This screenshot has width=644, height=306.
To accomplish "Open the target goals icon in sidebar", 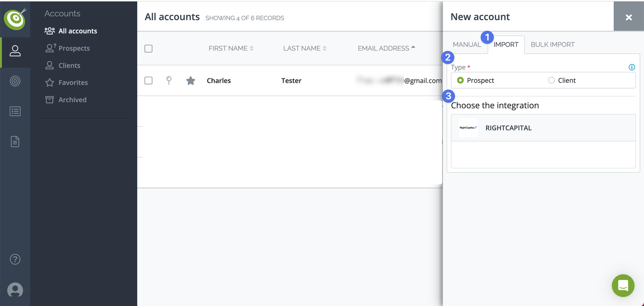I will [x=15, y=81].
